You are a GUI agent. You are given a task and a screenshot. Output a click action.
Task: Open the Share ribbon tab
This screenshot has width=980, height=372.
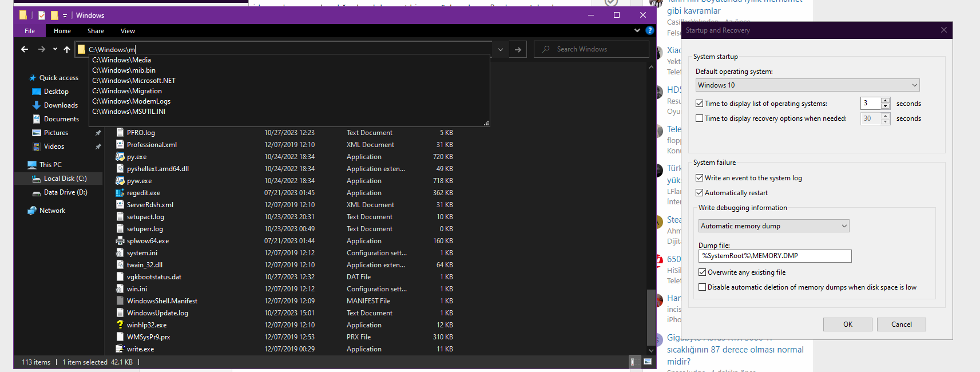click(96, 31)
